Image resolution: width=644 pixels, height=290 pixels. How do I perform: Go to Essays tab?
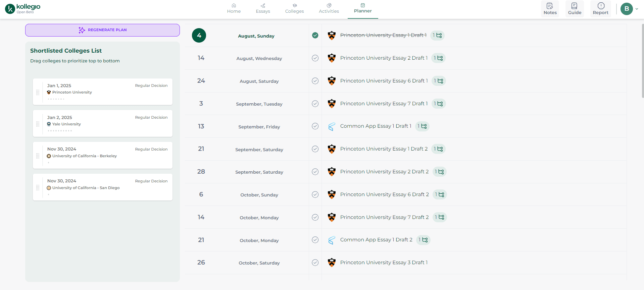[263, 8]
